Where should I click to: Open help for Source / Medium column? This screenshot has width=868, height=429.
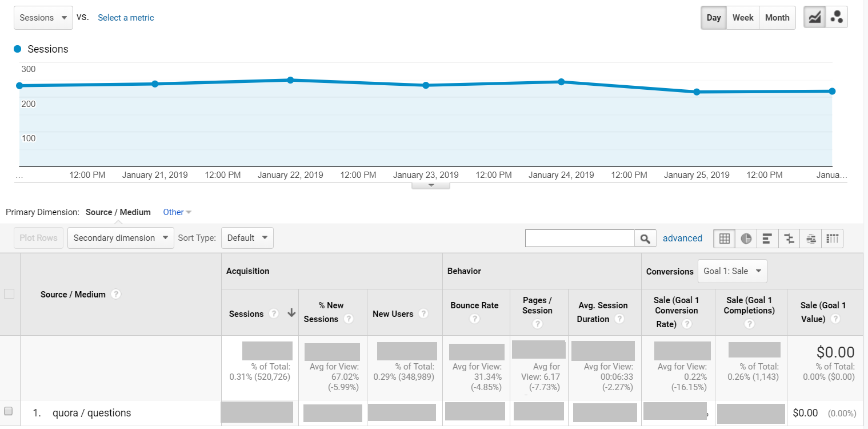point(116,294)
